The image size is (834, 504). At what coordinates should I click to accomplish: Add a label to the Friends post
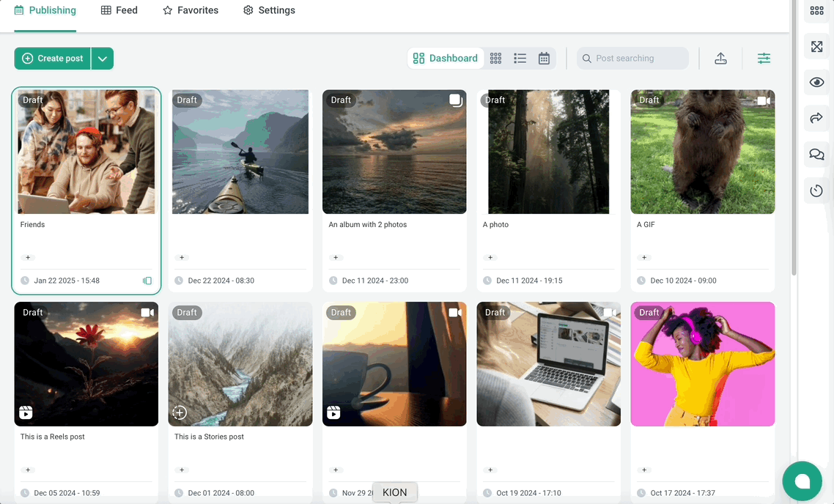tap(28, 258)
